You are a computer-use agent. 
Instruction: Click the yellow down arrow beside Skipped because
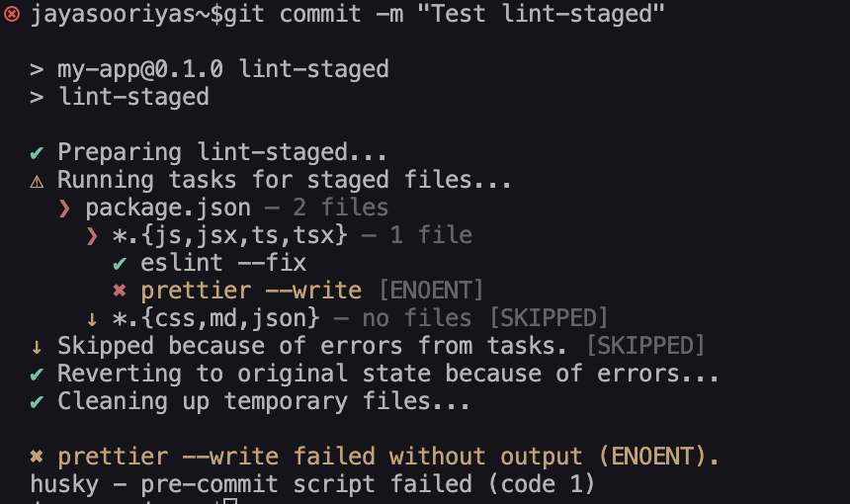pyautogui.click(x=37, y=347)
